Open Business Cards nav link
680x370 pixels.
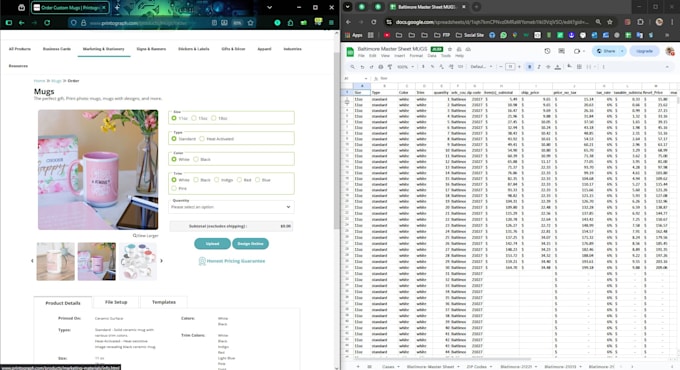point(57,49)
